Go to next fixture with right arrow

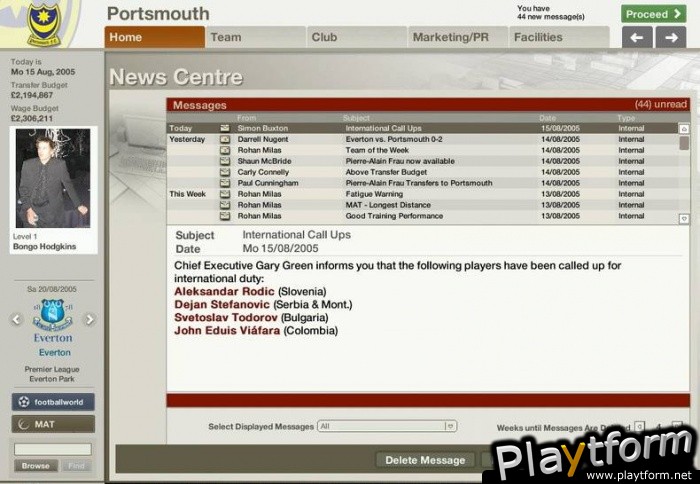point(90,320)
